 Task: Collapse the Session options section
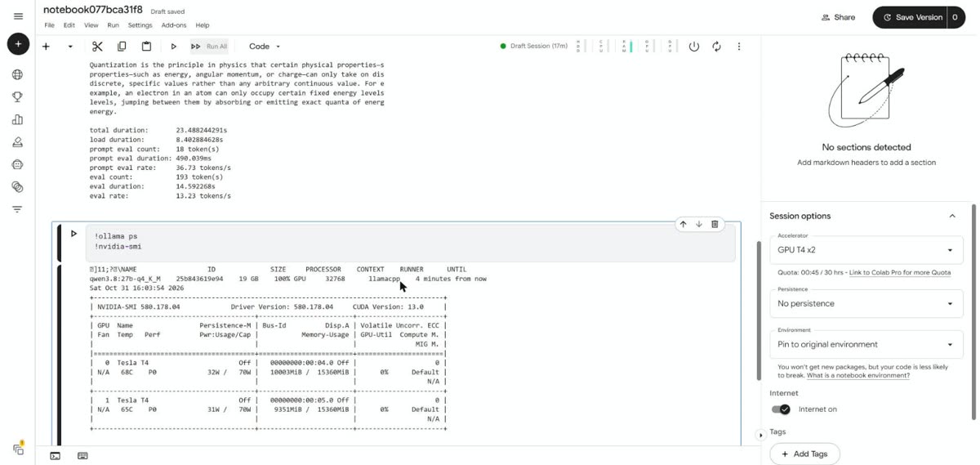[x=951, y=216]
